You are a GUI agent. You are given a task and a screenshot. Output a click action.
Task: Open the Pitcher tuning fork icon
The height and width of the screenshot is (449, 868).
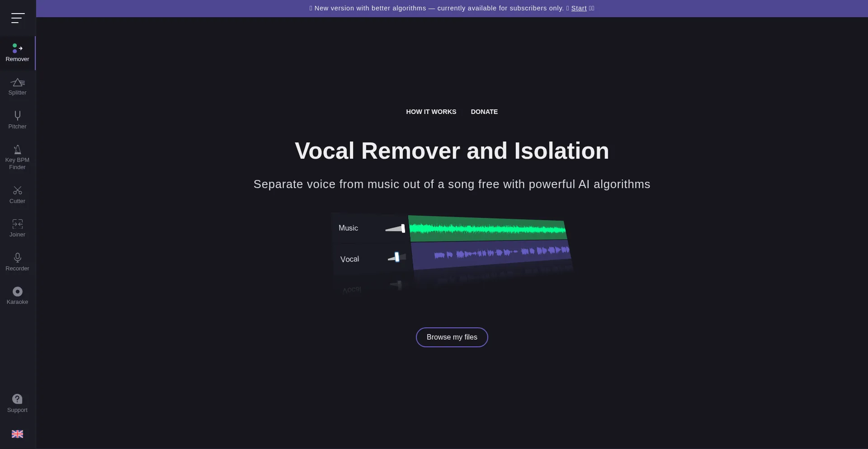[x=17, y=116]
